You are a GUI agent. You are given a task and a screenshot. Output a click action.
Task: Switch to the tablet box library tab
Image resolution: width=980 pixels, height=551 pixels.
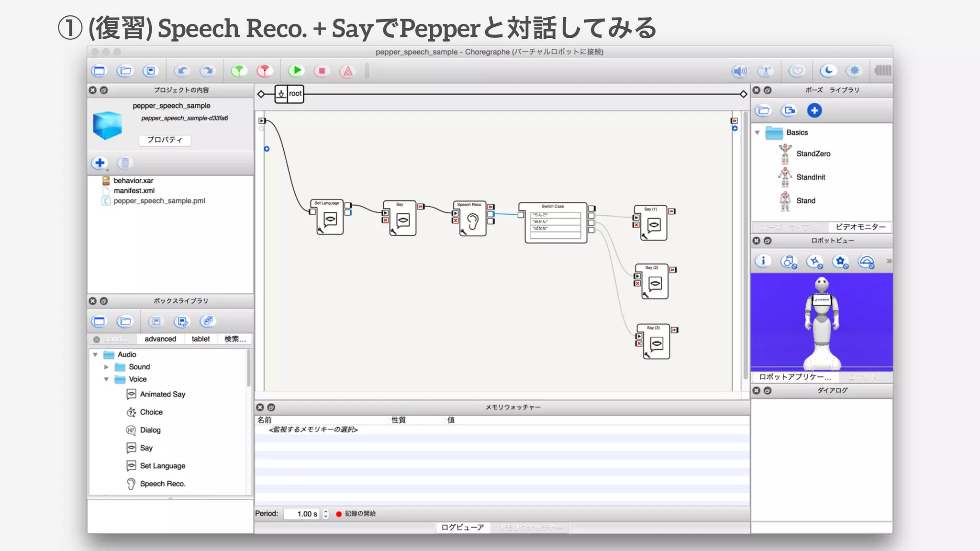click(x=200, y=339)
